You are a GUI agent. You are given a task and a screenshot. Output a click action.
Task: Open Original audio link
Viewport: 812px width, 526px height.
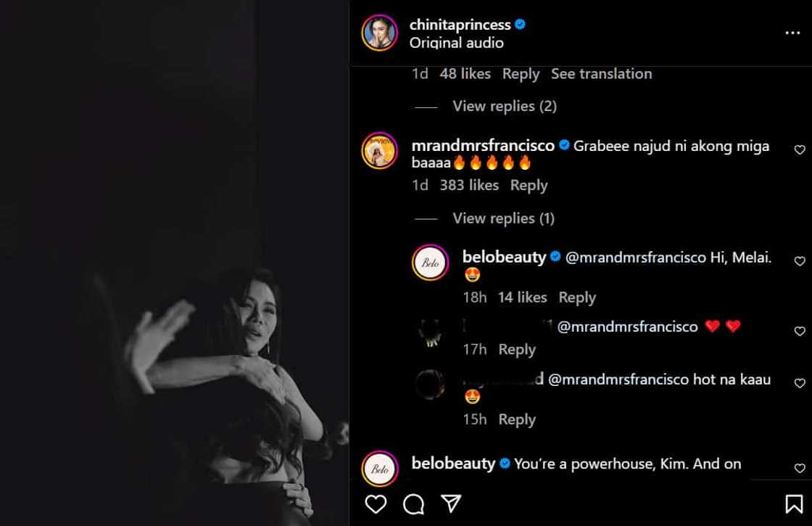(457, 43)
